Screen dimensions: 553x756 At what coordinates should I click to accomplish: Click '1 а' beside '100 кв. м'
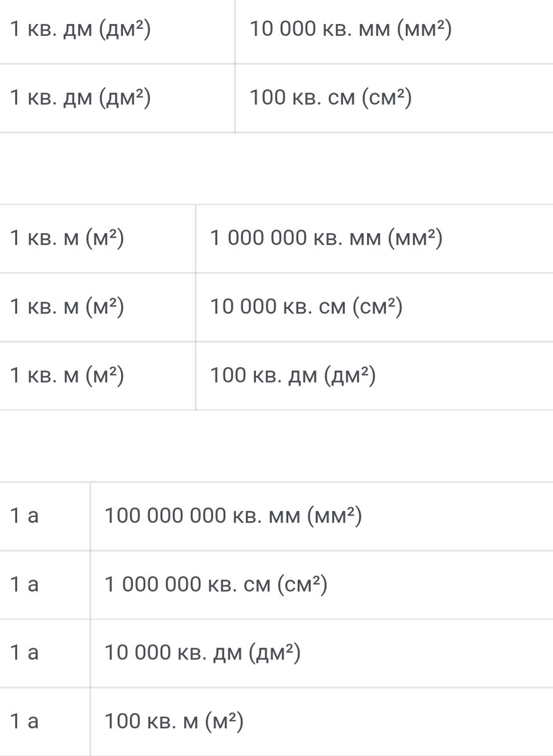25,722
